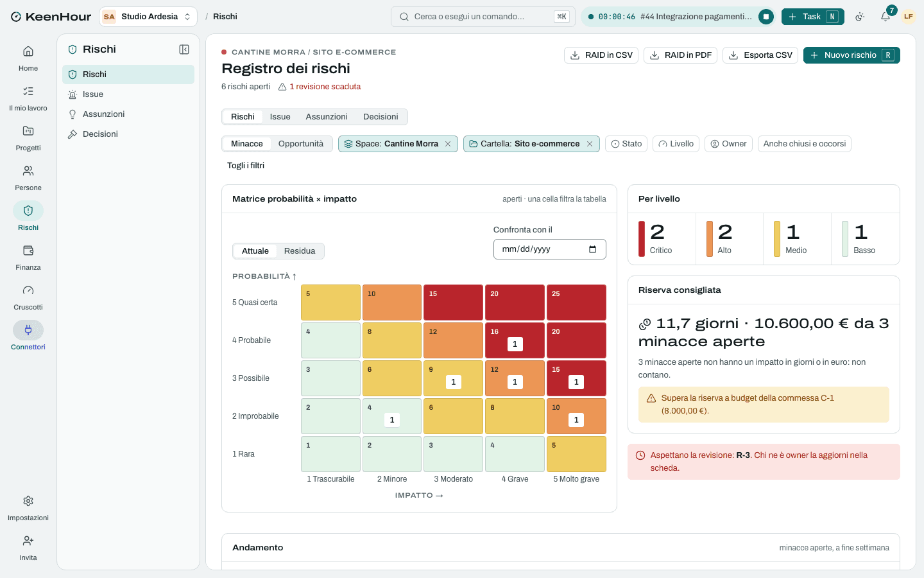Open Cruscotti dashboards
The image size is (924, 578).
pyautogui.click(x=28, y=297)
